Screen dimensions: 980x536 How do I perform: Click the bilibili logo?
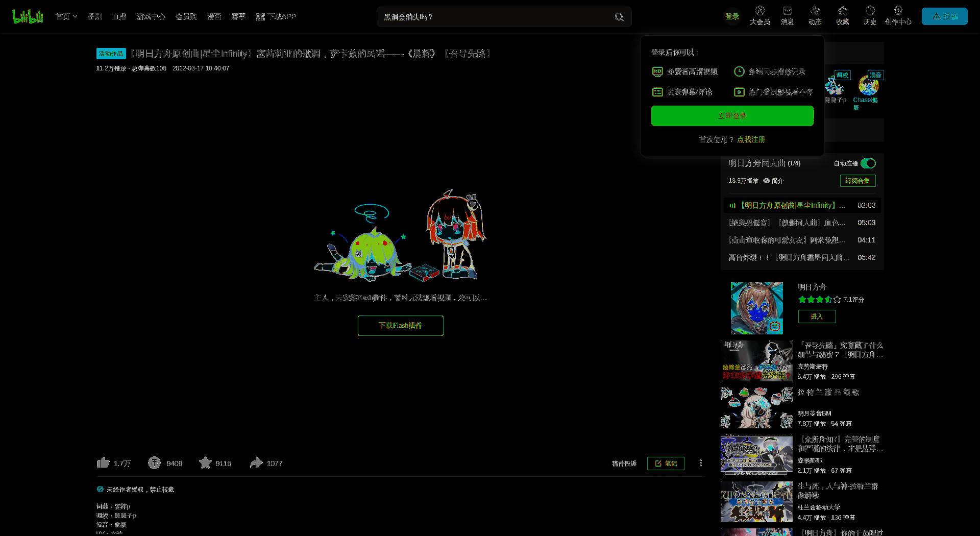[x=28, y=16]
